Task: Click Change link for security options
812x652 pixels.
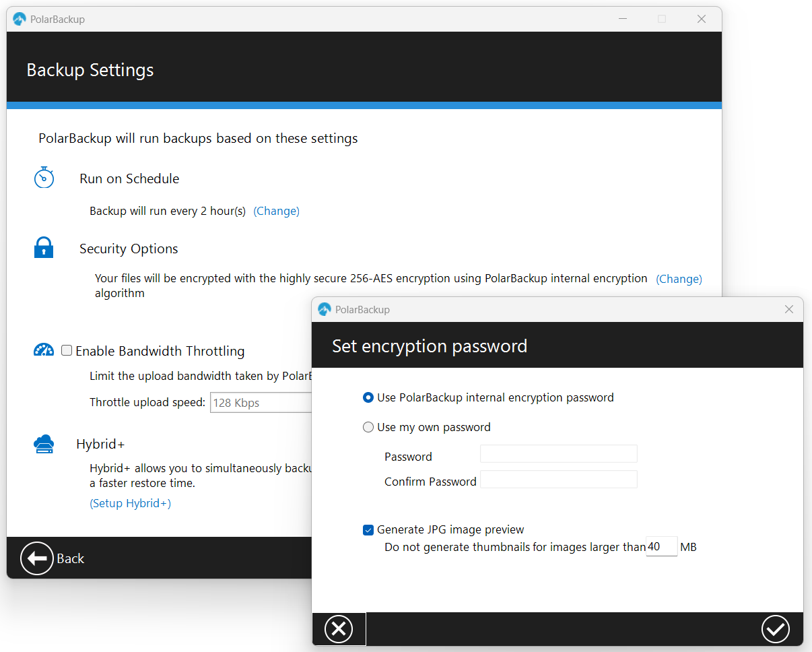Action: (x=679, y=279)
